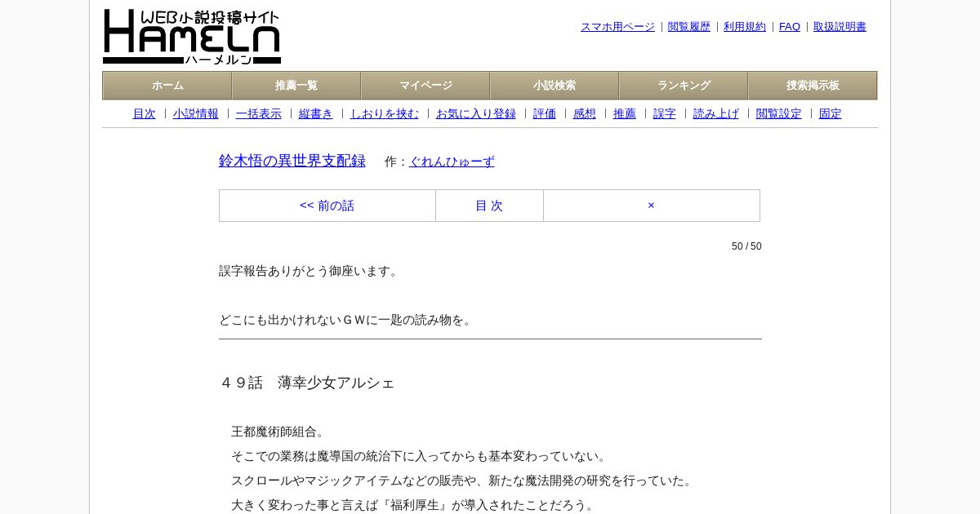Open the マイページ tab
980x514 pixels.
tap(425, 86)
